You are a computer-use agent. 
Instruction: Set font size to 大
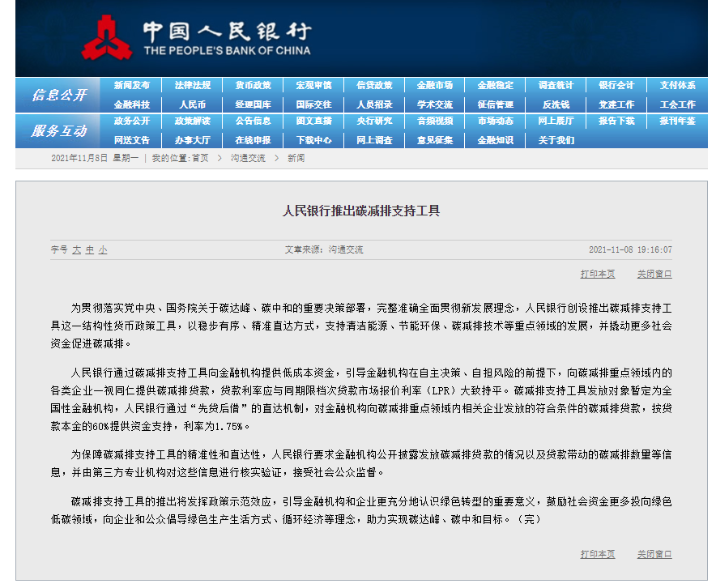pyautogui.click(x=77, y=249)
